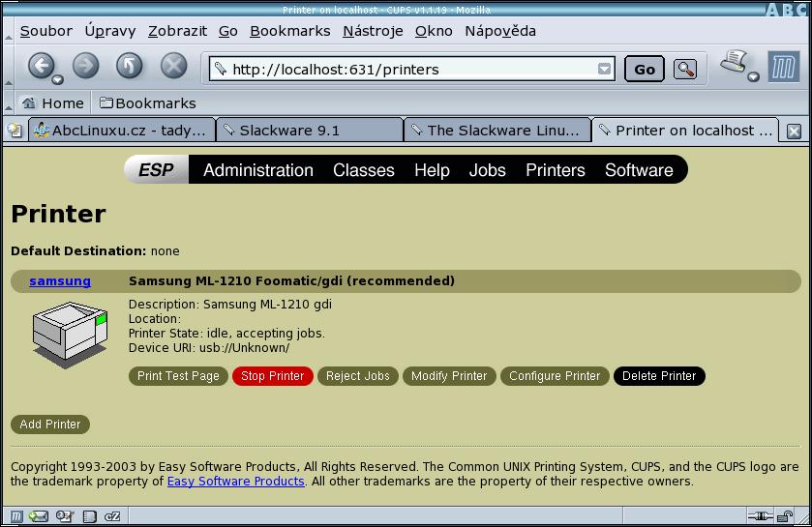View the Jobs page
This screenshot has width=812, height=527.
(x=488, y=170)
